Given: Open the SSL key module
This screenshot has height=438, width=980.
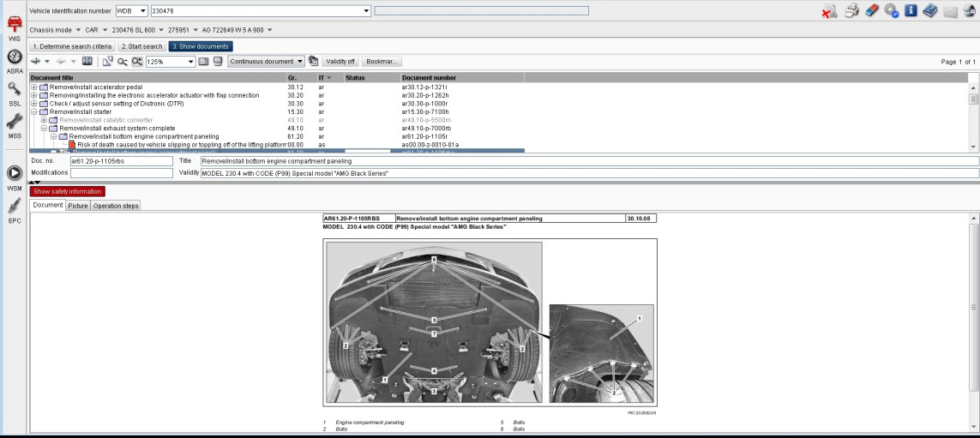Looking at the screenshot, I should pos(15,93).
